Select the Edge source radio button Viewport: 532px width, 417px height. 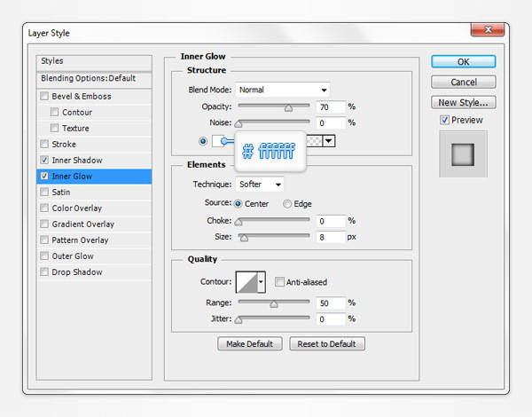tap(287, 204)
